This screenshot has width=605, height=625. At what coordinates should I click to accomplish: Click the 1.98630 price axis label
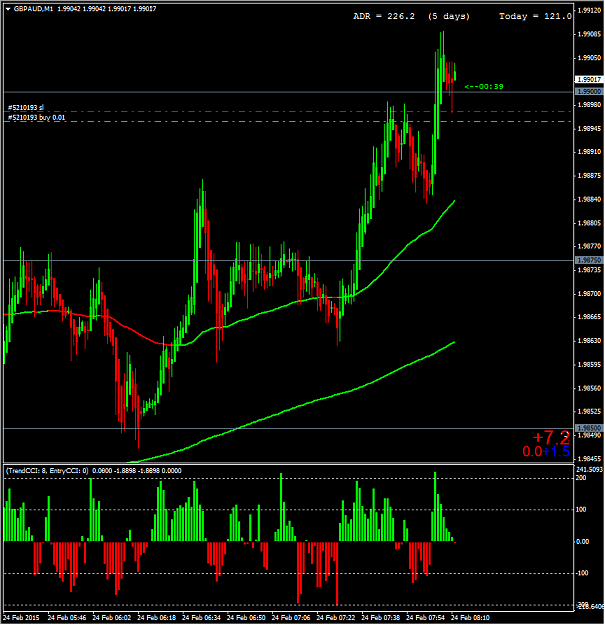pos(589,340)
